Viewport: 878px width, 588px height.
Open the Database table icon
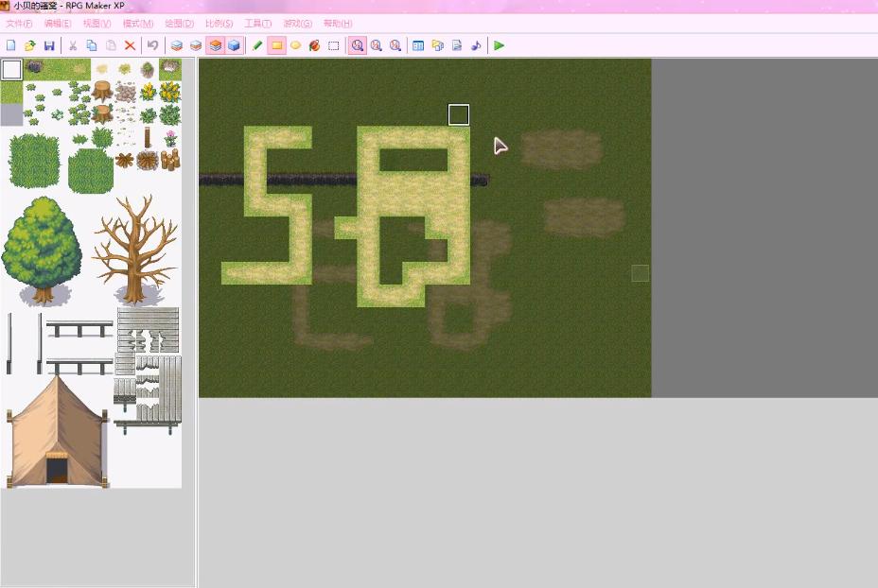418,45
